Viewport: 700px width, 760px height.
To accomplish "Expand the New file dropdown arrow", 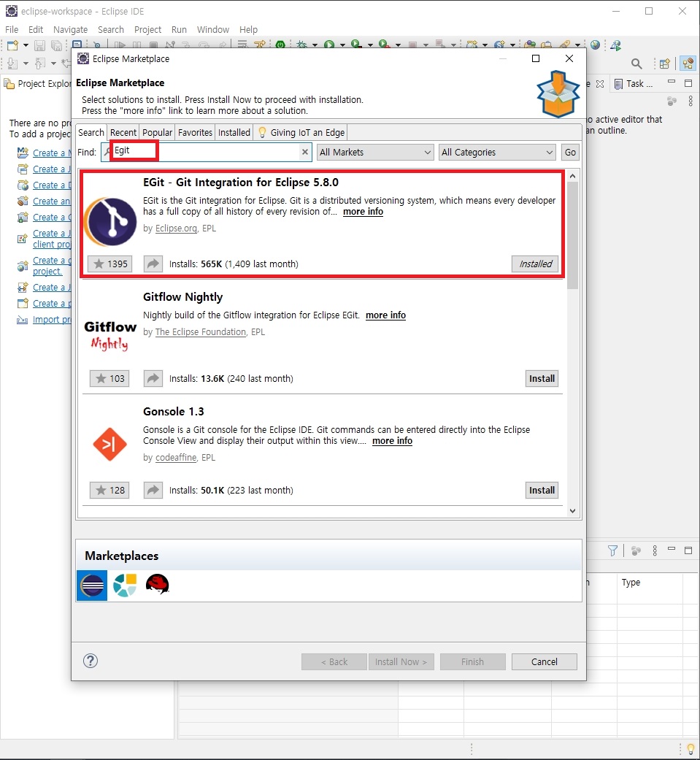I will pyautogui.click(x=26, y=45).
